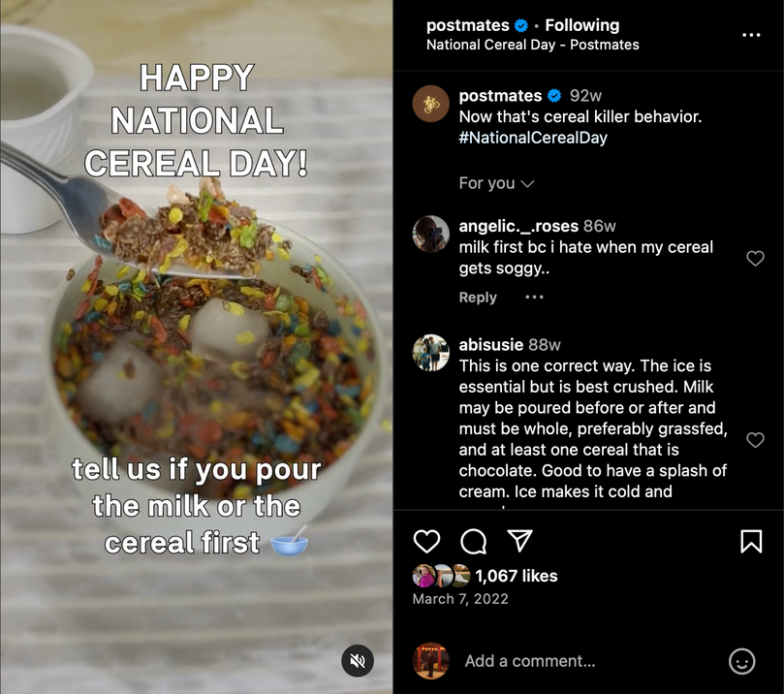This screenshot has height=694, width=784.
Task: View the 1,067 likes list
Action: (517, 576)
